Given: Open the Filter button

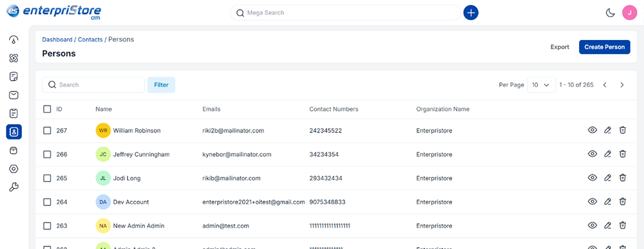Looking at the screenshot, I should pos(162,85).
